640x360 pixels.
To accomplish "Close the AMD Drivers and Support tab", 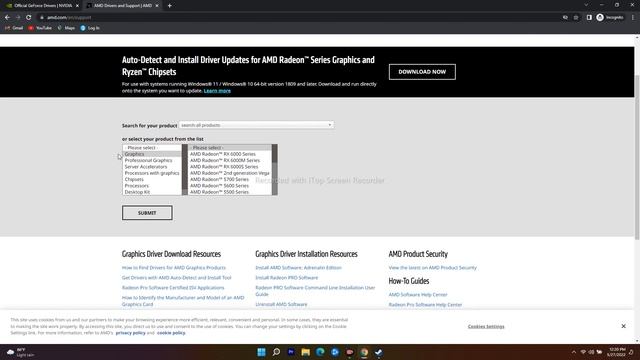I will (157, 6).
